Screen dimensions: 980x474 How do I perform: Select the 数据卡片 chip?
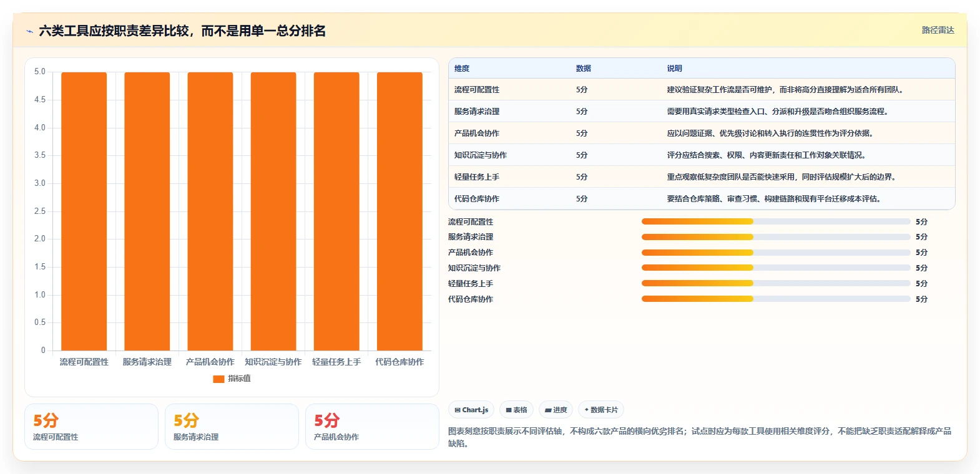600,410
